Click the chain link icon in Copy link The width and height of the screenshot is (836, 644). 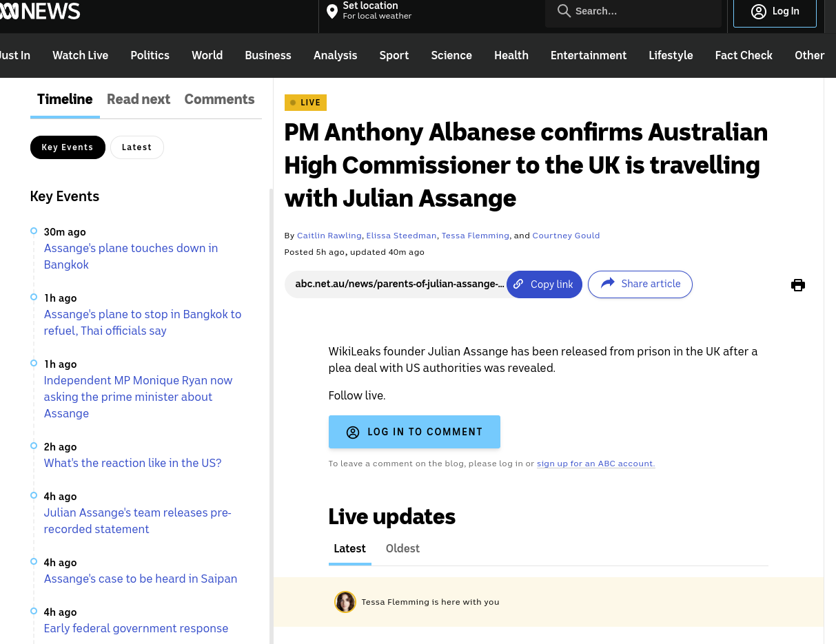pos(518,284)
